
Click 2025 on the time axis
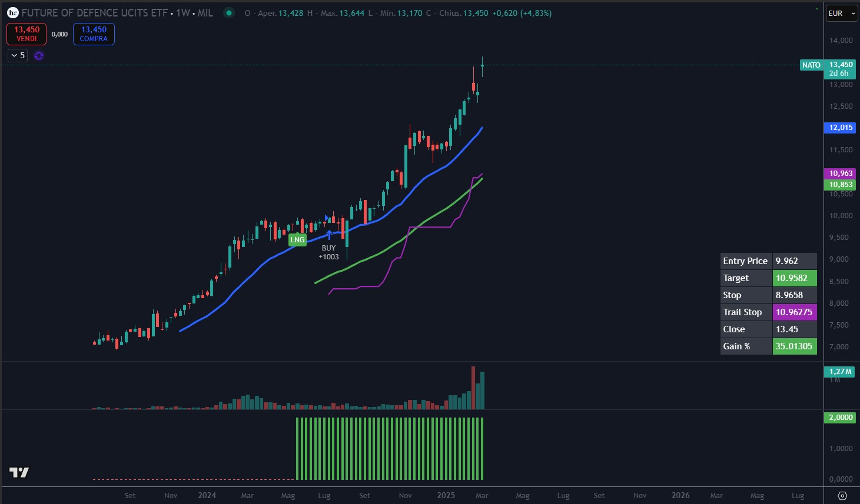pos(446,495)
